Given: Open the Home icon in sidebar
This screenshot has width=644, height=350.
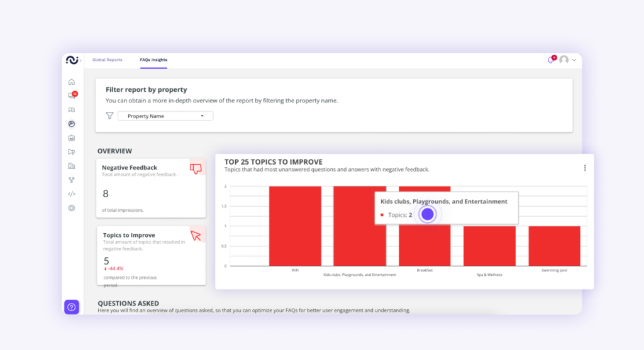Looking at the screenshot, I should pyautogui.click(x=72, y=82).
